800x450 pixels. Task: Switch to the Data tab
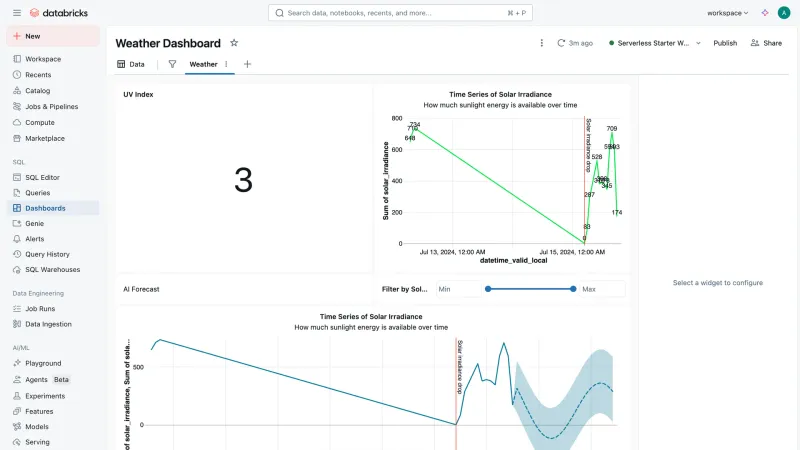pos(131,64)
